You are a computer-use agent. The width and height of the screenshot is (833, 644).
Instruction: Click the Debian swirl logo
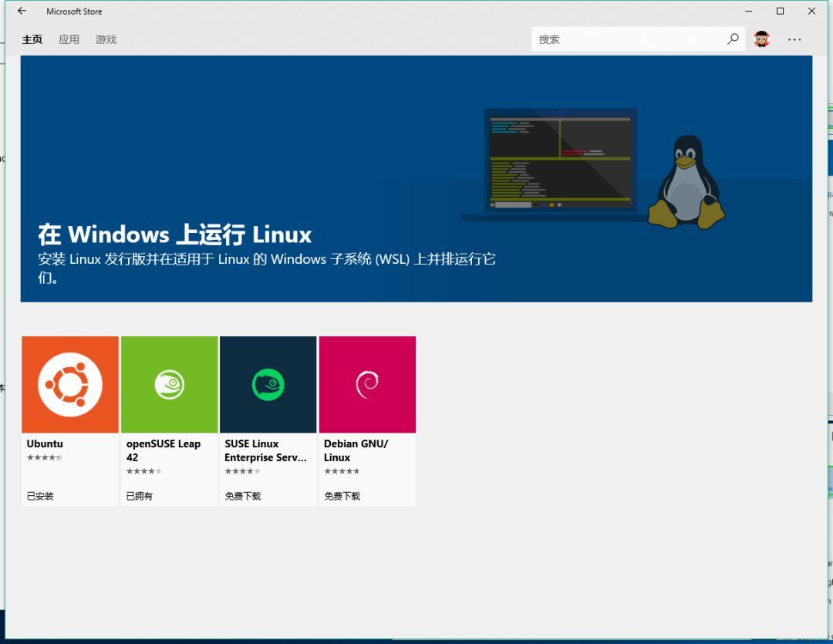click(367, 383)
